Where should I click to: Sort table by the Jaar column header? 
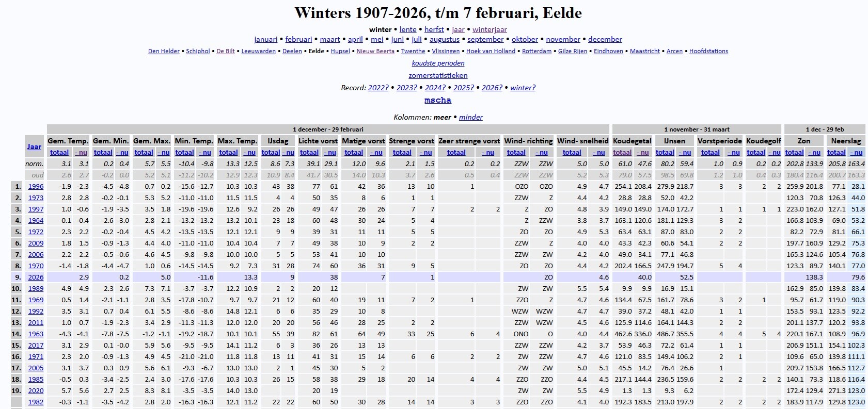pyautogui.click(x=34, y=146)
